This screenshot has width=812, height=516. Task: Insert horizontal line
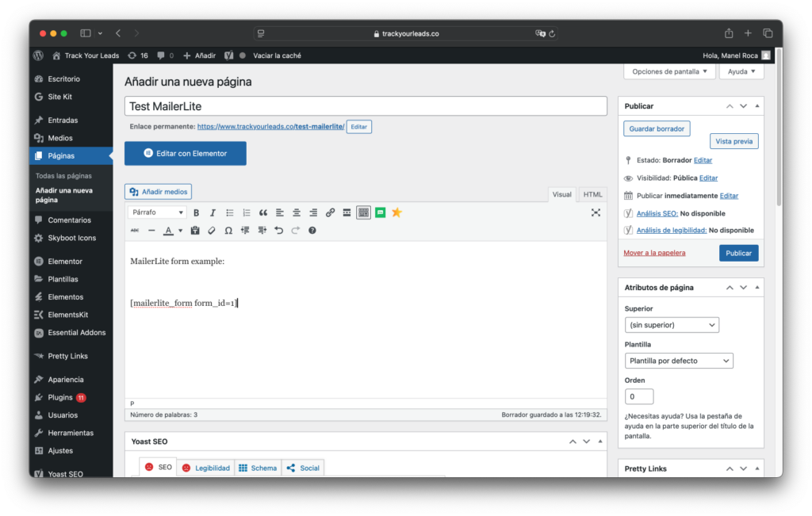click(151, 231)
